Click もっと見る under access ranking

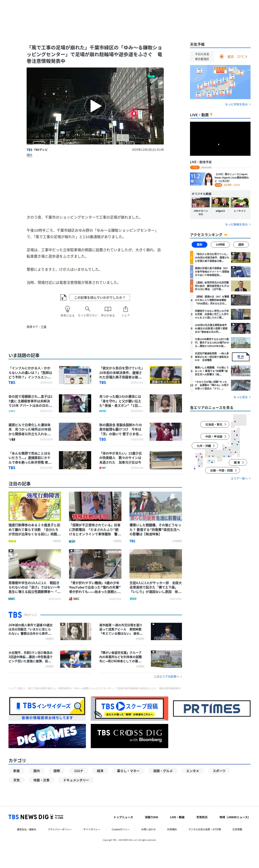[x=242, y=397]
